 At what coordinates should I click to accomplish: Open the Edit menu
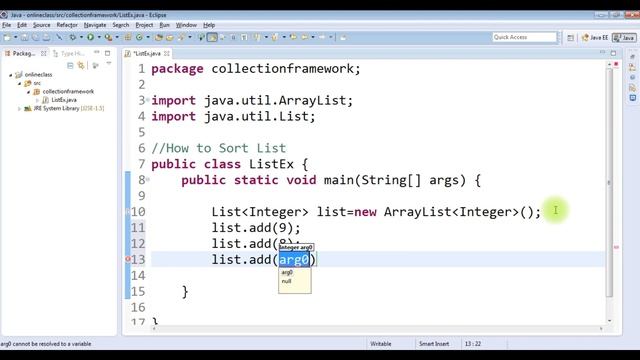22,25
